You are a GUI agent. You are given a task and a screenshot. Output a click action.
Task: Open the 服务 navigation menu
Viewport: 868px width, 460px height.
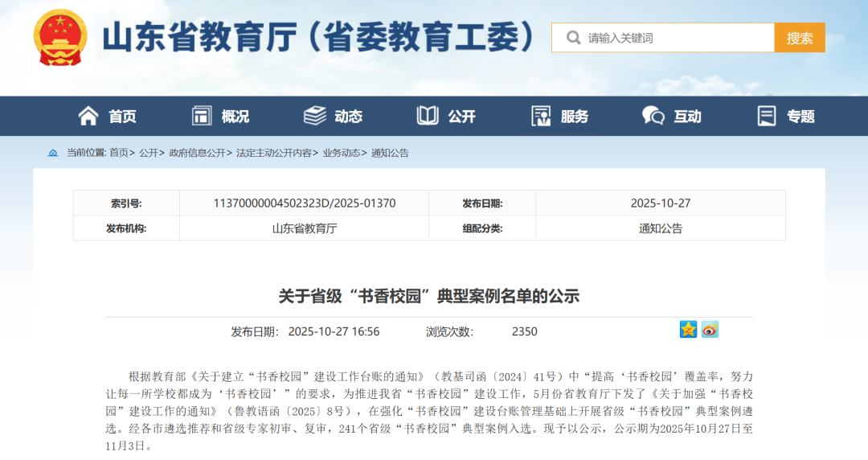pos(574,117)
